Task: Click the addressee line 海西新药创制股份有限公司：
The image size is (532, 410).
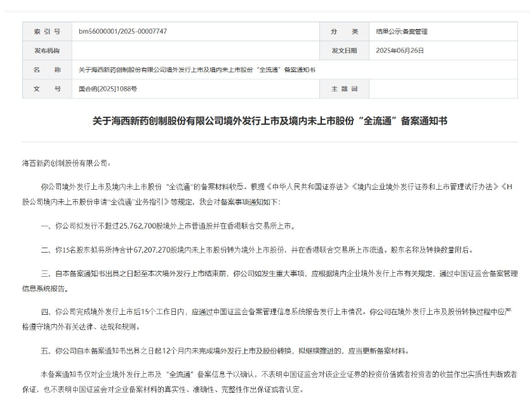Action: [67, 163]
